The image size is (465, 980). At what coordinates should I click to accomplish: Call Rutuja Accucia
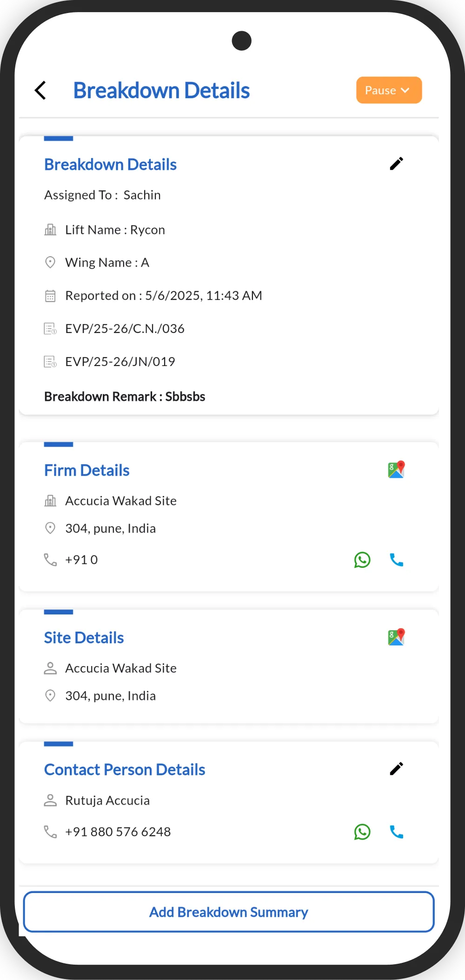pos(396,832)
